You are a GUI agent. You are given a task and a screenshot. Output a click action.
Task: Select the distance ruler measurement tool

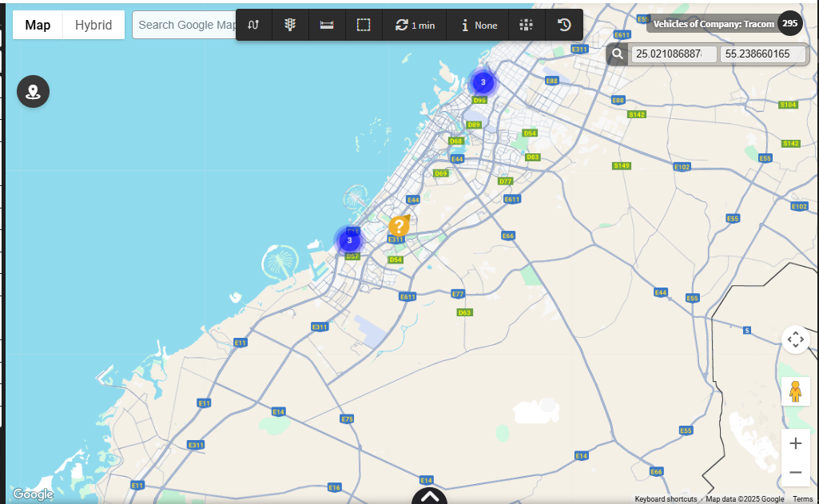(x=327, y=25)
